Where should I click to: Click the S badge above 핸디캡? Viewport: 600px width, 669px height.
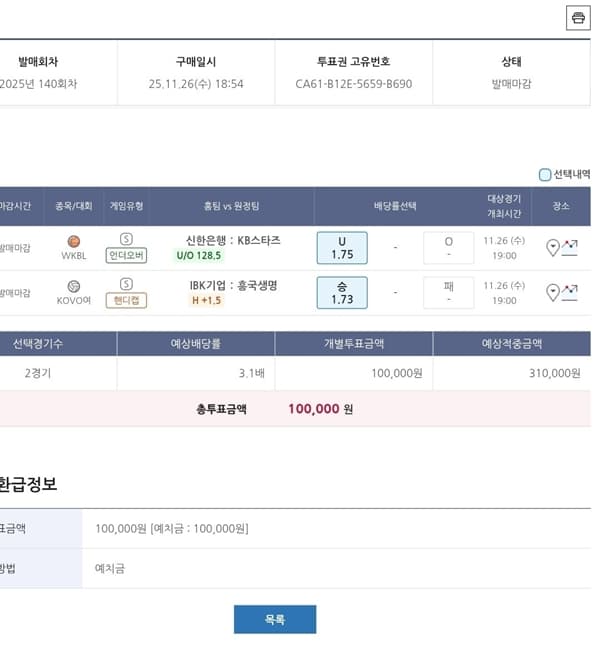pos(126,284)
